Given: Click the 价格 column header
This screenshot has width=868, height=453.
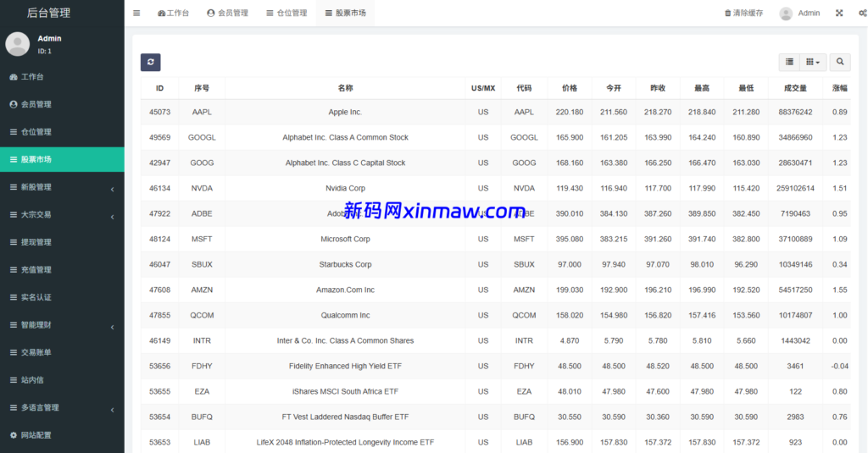Looking at the screenshot, I should [569, 88].
